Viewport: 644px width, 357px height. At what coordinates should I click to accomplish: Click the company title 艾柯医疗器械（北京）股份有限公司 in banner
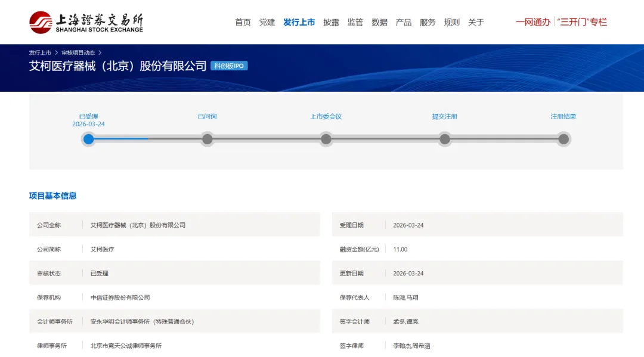pos(117,66)
